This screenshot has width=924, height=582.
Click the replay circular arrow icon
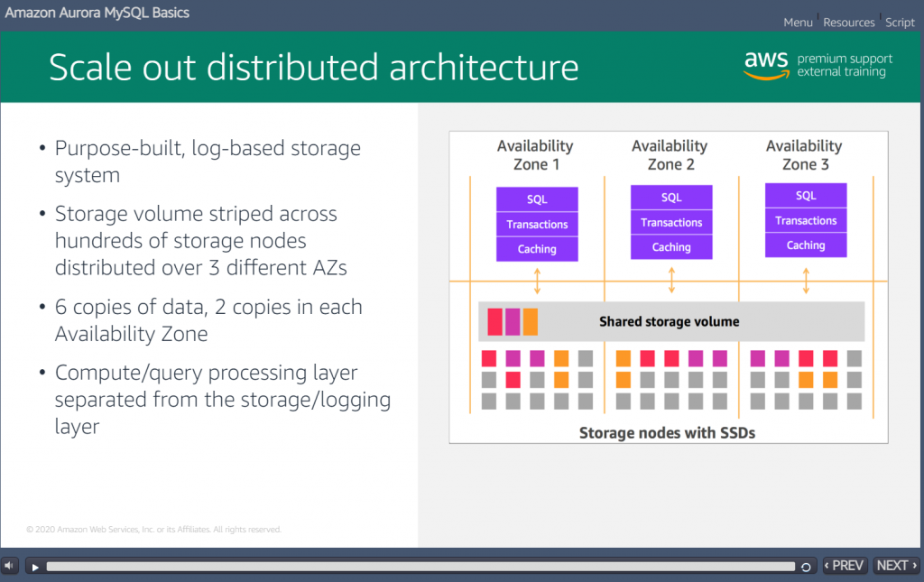[x=806, y=567]
